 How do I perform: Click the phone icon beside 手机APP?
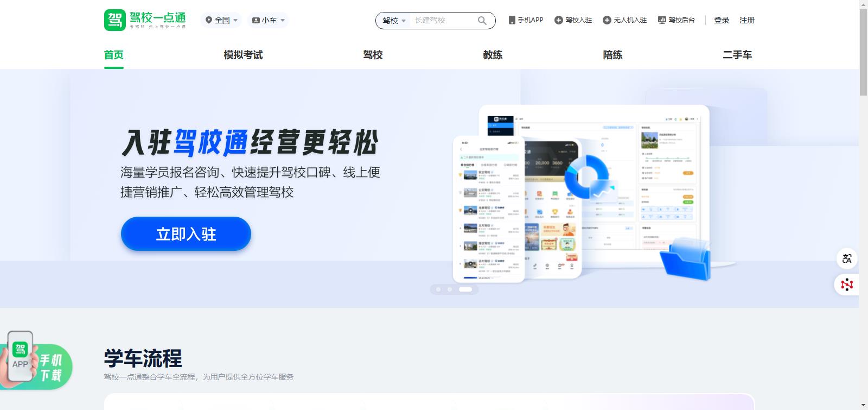click(x=512, y=20)
